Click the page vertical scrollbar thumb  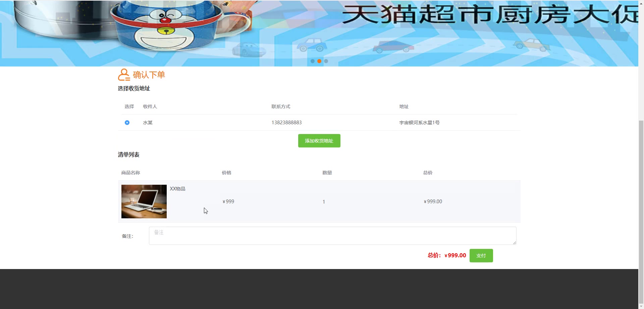pos(641,212)
